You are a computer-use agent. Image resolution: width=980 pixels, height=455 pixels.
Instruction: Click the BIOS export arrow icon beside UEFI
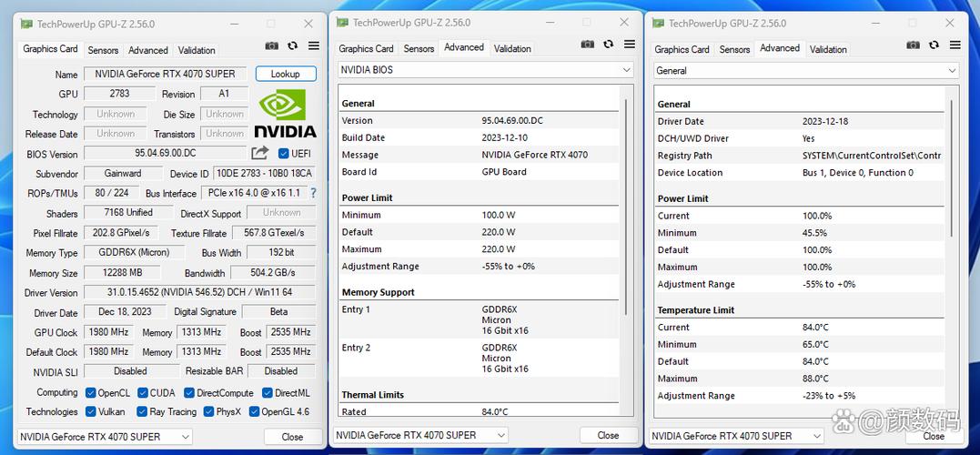point(260,154)
